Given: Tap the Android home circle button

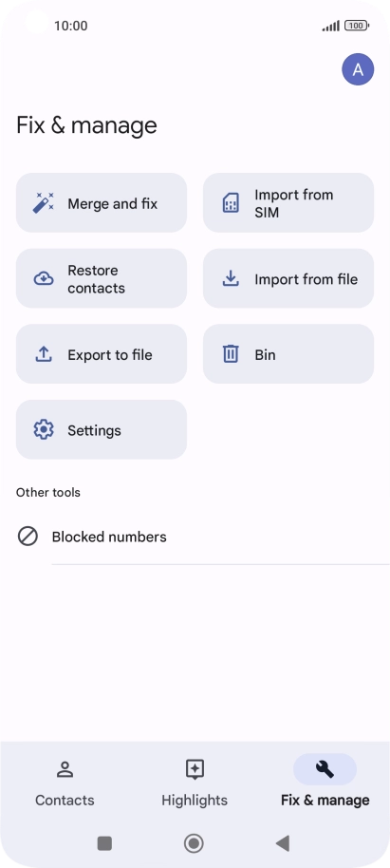Looking at the screenshot, I should (x=194, y=843).
